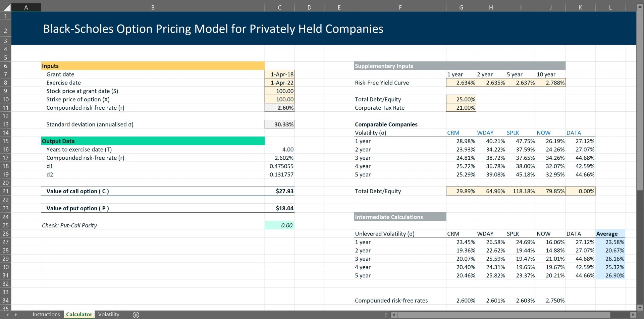
Task: Select SPLK Total Debt/Equity 118.18% cell
Action: pos(521,191)
